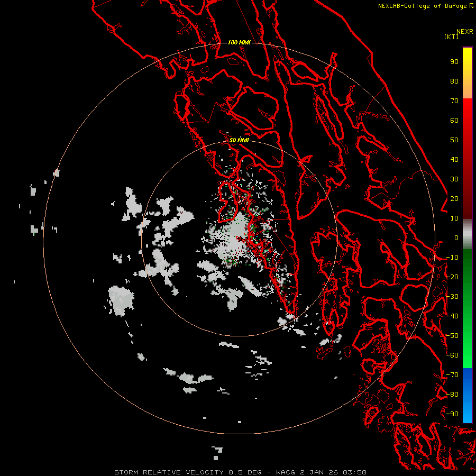Click the 30 value on velocity scale
The image size is (476, 476).
454,179
